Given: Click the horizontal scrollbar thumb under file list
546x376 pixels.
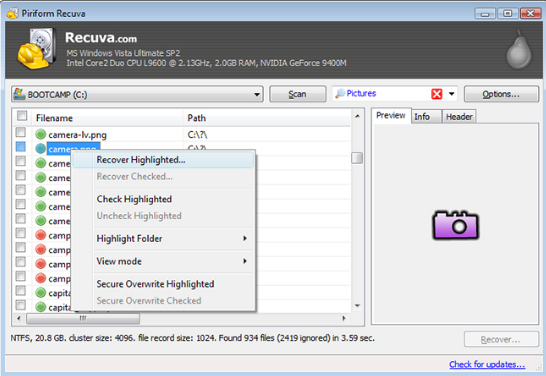Looking at the screenshot, I should pyautogui.click(x=83, y=318).
